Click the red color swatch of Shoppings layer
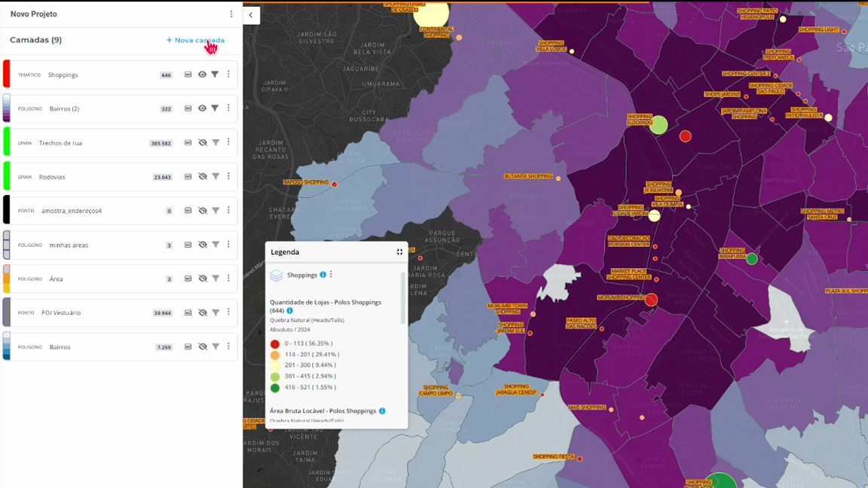 (x=7, y=75)
